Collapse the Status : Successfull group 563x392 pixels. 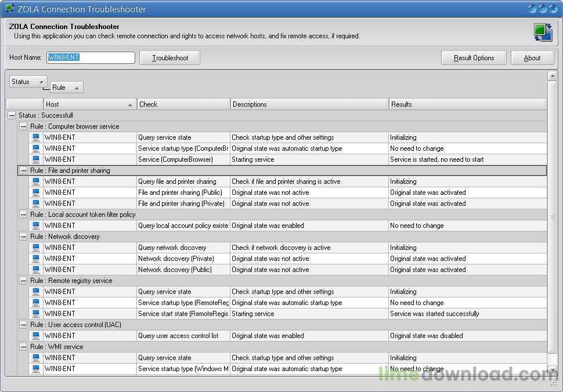point(12,115)
